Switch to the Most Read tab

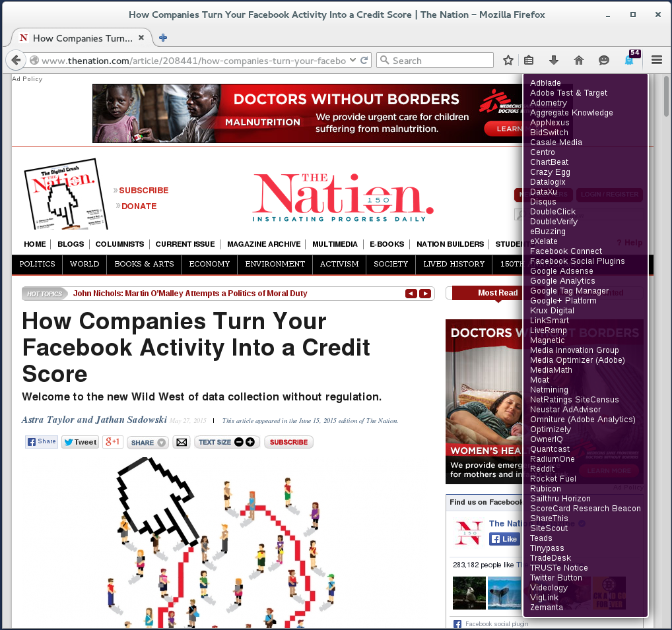498,293
